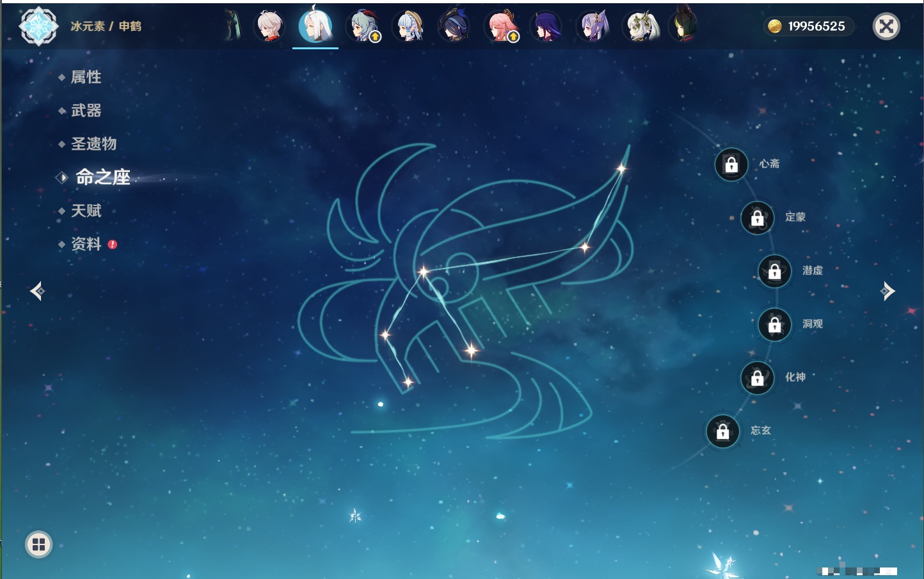Go to the next character with the right arrow

point(887,291)
